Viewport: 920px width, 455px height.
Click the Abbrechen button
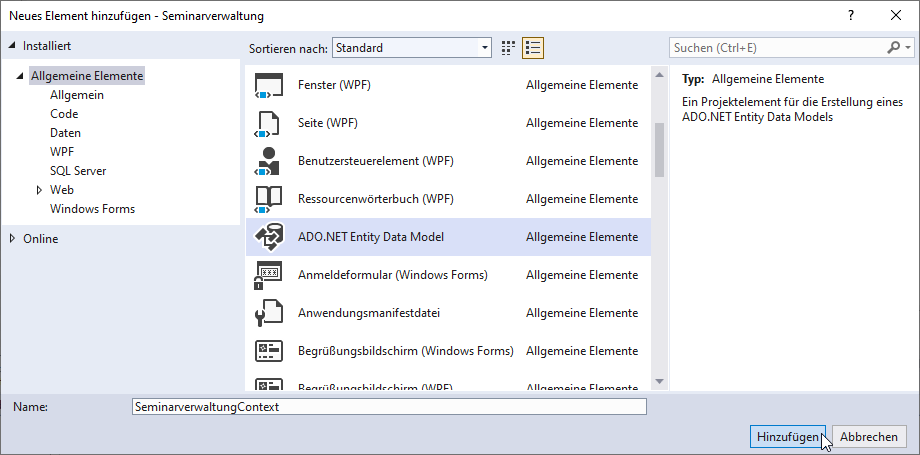[x=868, y=437]
